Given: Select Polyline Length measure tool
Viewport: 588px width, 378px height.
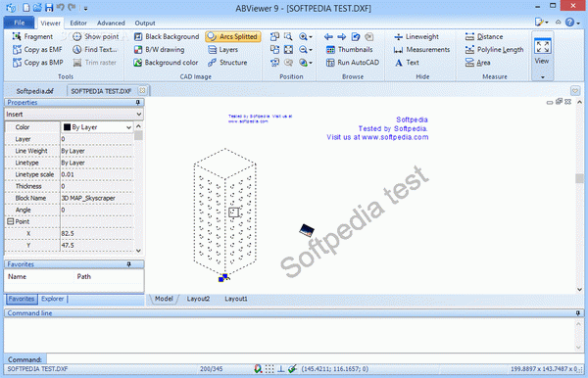Looking at the screenshot, I should tap(494, 49).
